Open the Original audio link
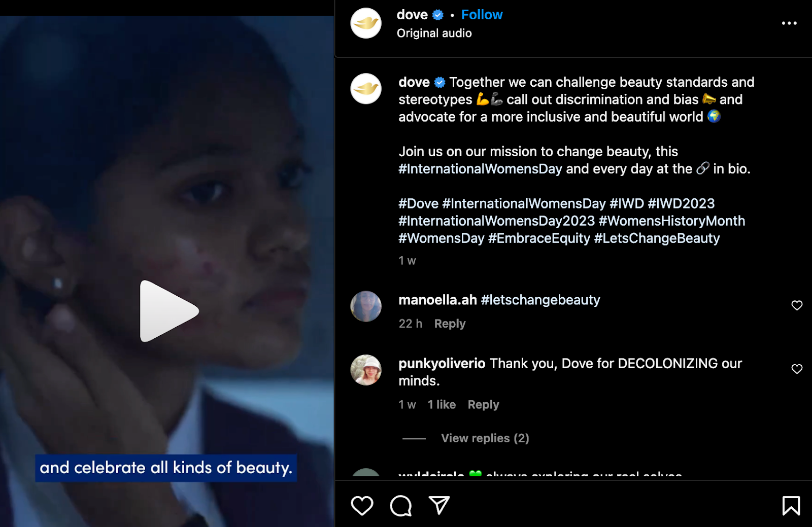812x527 pixels. 434,33
